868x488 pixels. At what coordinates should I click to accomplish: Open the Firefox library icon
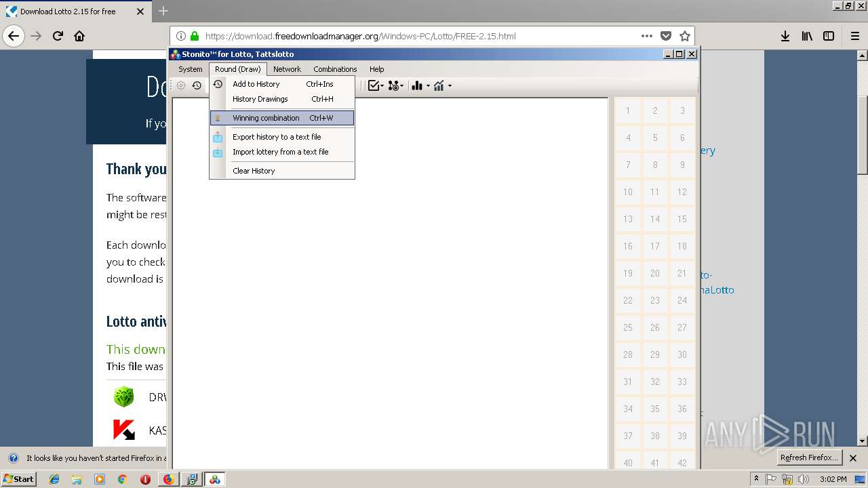click(x=807, y=36)
